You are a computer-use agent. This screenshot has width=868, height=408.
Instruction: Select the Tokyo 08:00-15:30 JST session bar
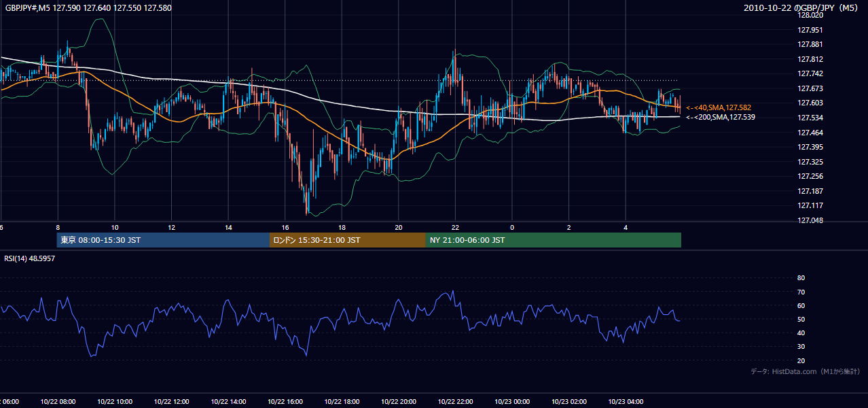point(163,240)
